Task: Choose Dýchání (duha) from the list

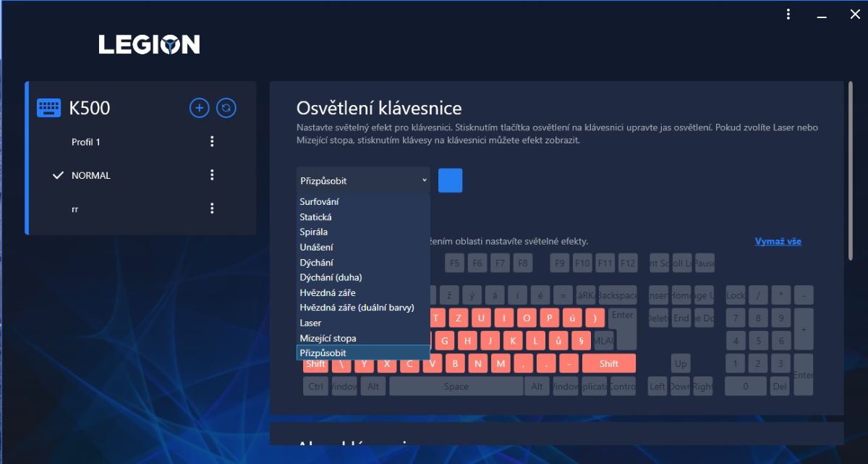Action: pyautogui.click(x=331, y=277)
